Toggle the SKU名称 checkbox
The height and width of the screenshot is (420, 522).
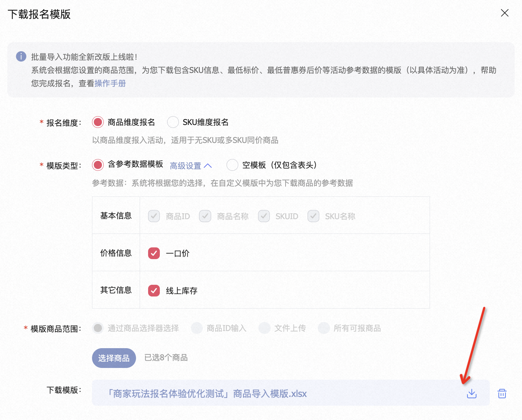(313, 216)
